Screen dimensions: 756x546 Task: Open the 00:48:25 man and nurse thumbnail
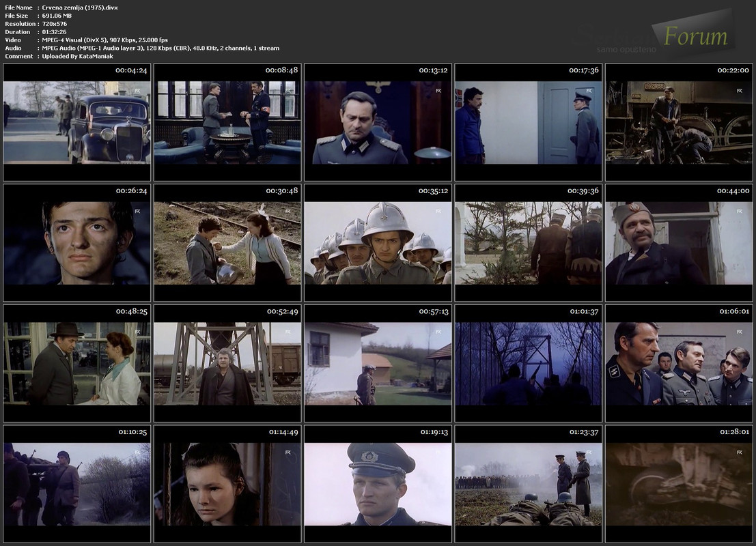pos(76,363)
